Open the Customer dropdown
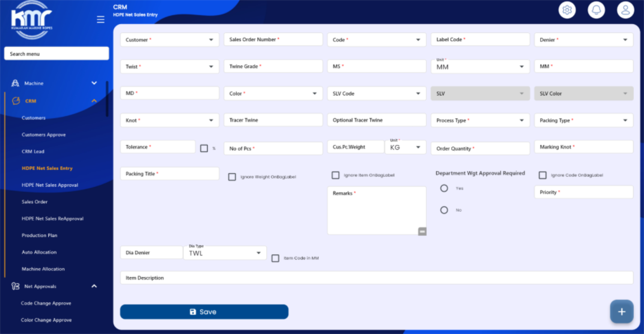This screenshot has height=334, width=644. (x=170, y=40)
